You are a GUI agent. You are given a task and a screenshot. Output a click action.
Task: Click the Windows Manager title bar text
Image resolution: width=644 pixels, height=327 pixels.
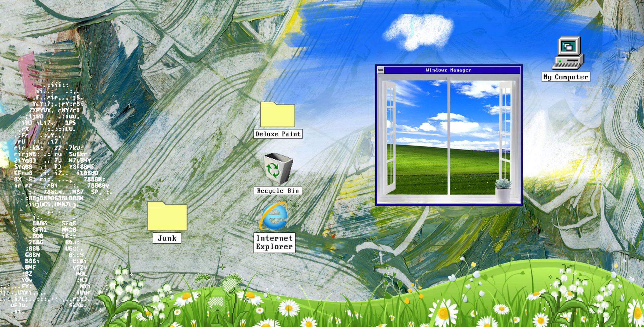tap(448, 70)
